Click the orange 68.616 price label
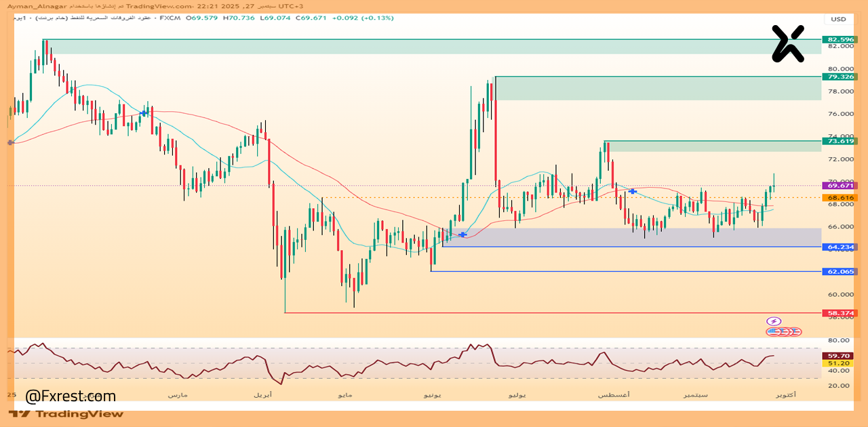 [840, 198]
